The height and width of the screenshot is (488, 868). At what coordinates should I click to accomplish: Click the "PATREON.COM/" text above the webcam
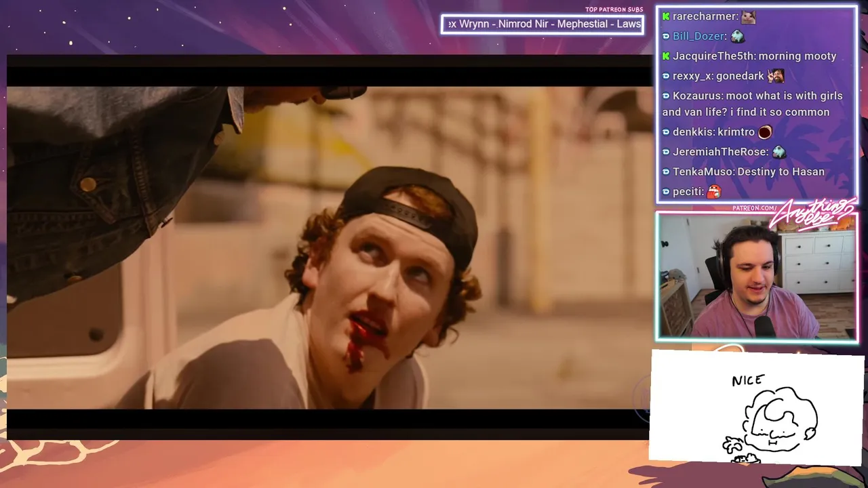pyautogui.click(x=754, y=208)
